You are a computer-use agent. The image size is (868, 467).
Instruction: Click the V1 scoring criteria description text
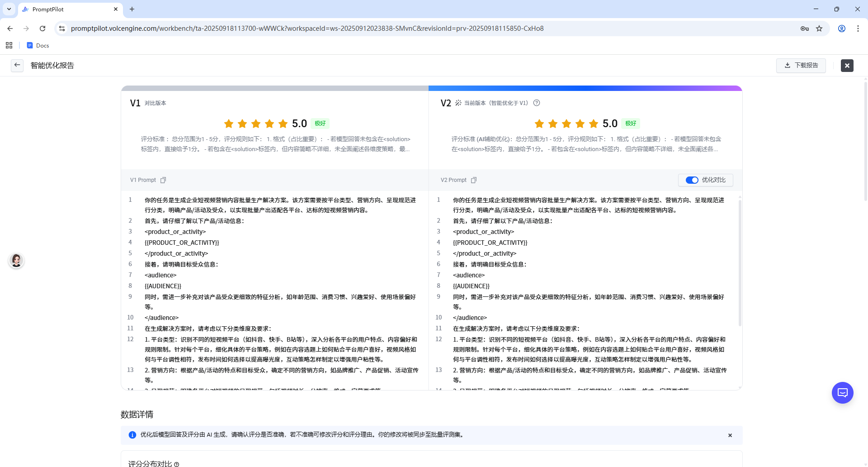[x=275, y=144]
